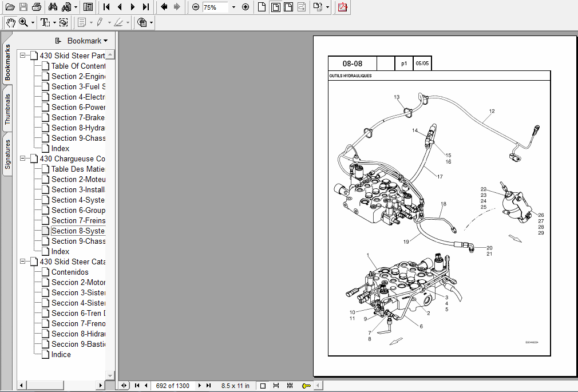Click the 75% zoom level field
Screen dimensions: 578x392
(216, 7)
